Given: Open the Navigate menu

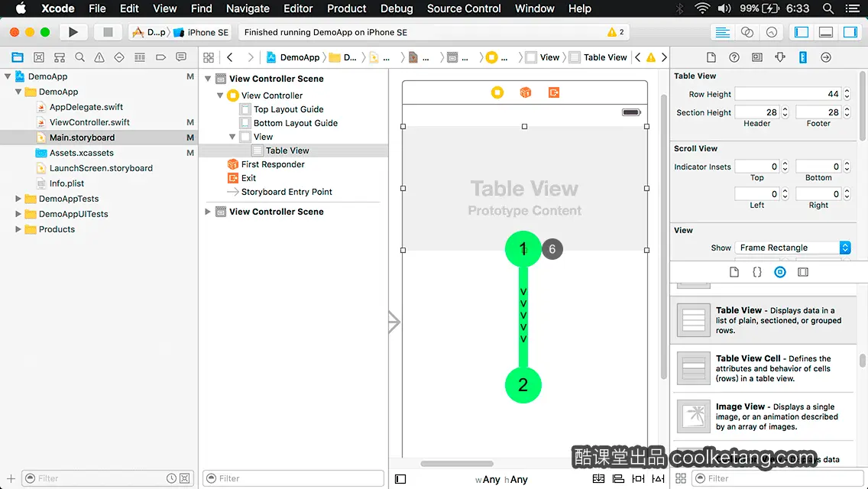Looking at the screenshot, I should [x=248, y=8].
